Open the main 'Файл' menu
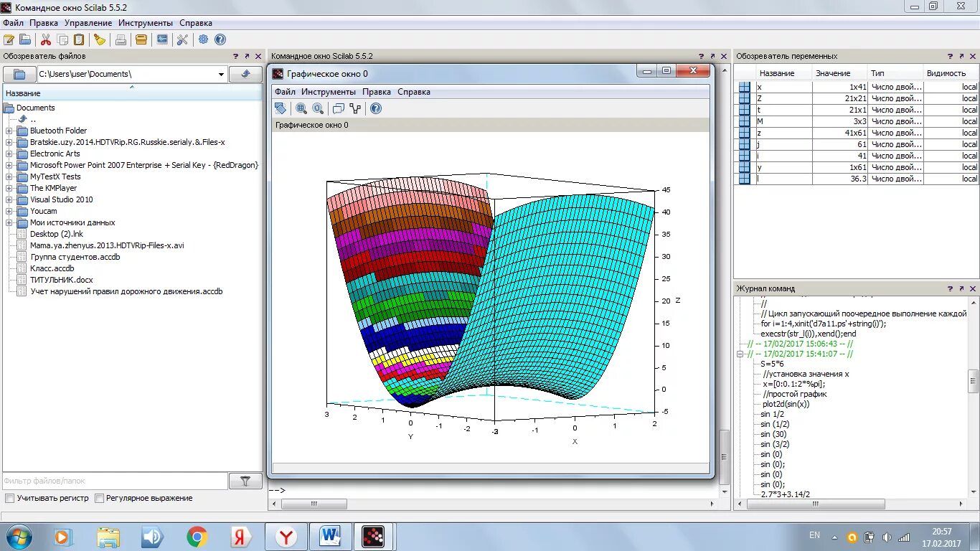The height and width of the screenshot is (551, 980). 13,23
